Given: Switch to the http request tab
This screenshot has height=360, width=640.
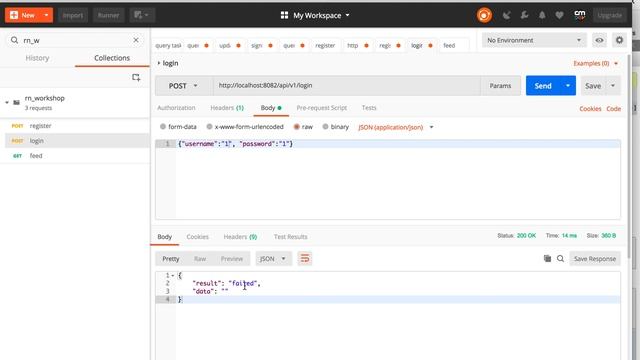Looking at the screenshot, I should [x=358, y=45].
